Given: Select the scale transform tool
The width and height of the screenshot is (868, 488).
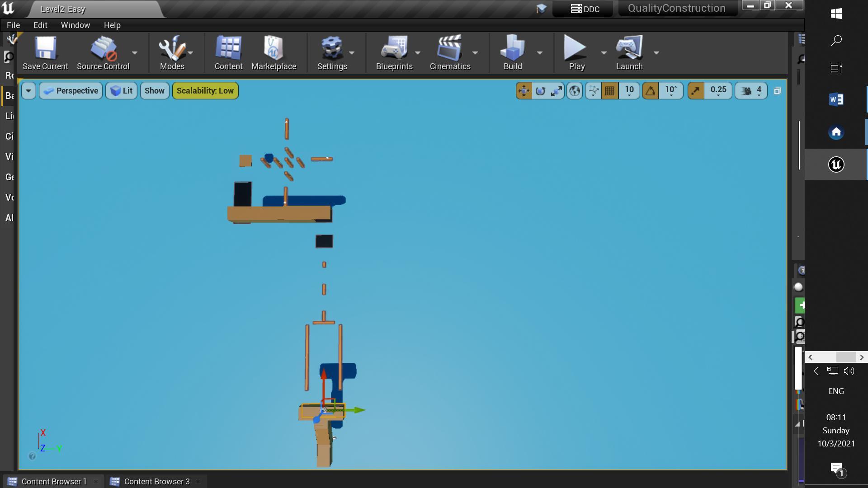Looking at the screenshot, I should pyautogui.click(x=557, y=91).
